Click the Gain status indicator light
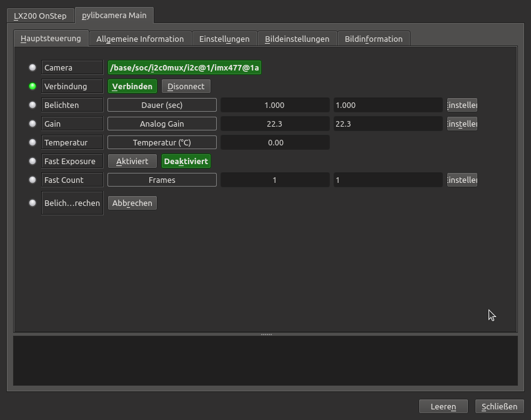 pyautogui.click(x=32, y=124)
